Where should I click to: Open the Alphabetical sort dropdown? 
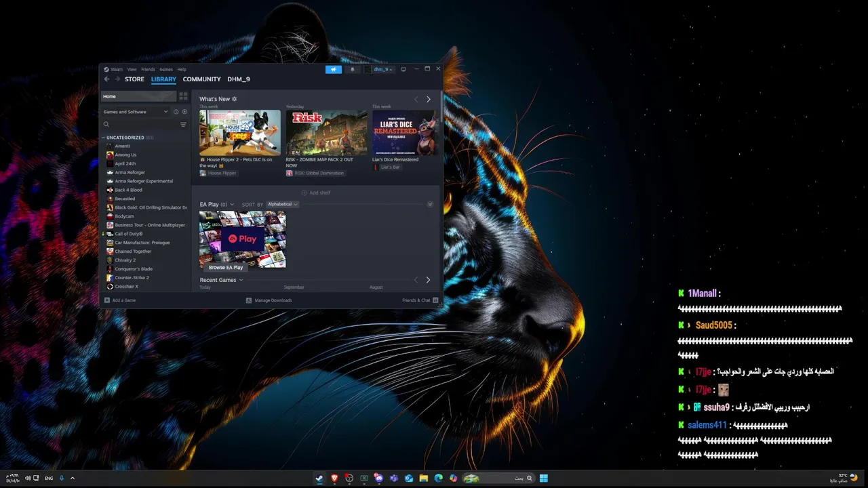pyautogui.click(x=282, y=204)
